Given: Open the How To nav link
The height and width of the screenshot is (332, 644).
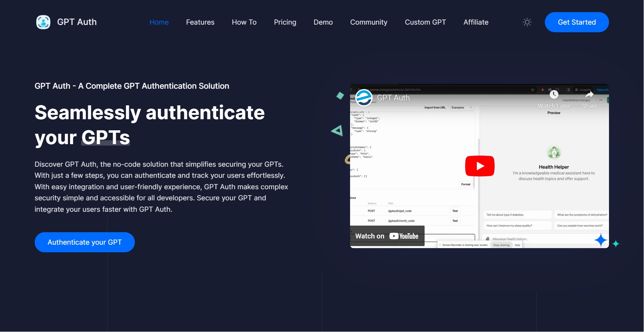Looking at the screenshot, I should 244,22.
